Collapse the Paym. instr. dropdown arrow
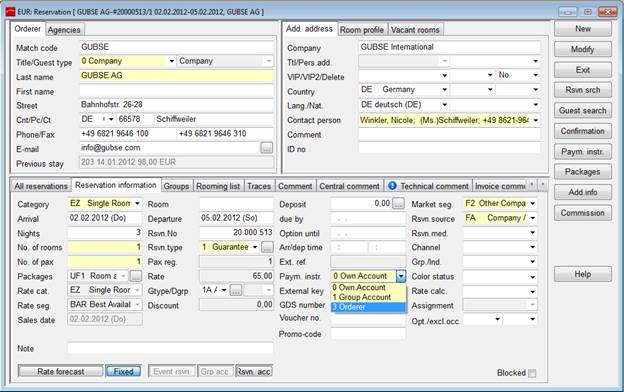The width and height of the screenshot is (624, 392). point(401,276)
